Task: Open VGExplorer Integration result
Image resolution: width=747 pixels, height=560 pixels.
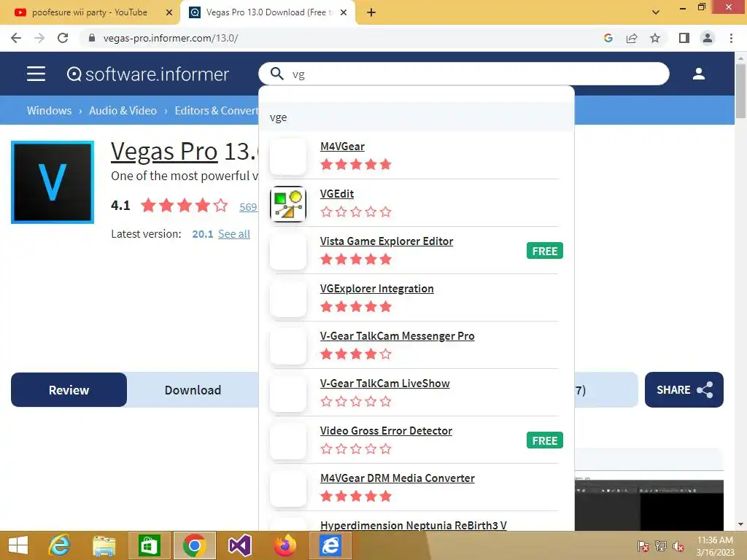Action: coord(377,289)
